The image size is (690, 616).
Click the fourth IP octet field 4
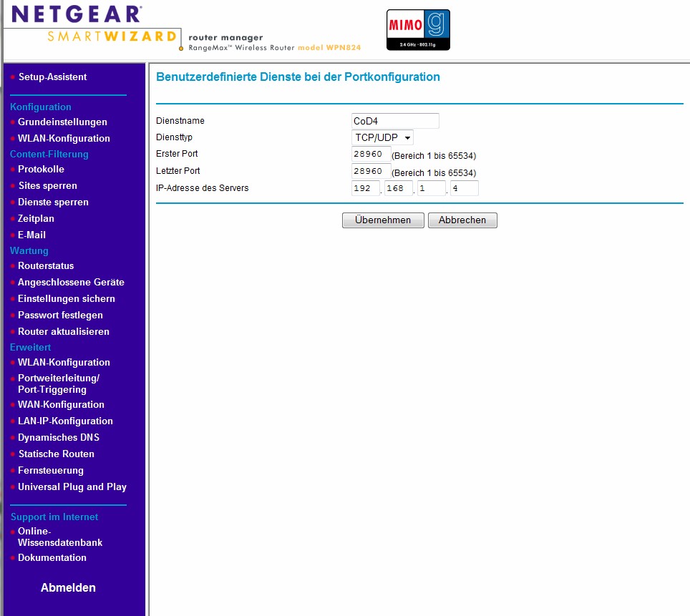[x=465, y=188]
